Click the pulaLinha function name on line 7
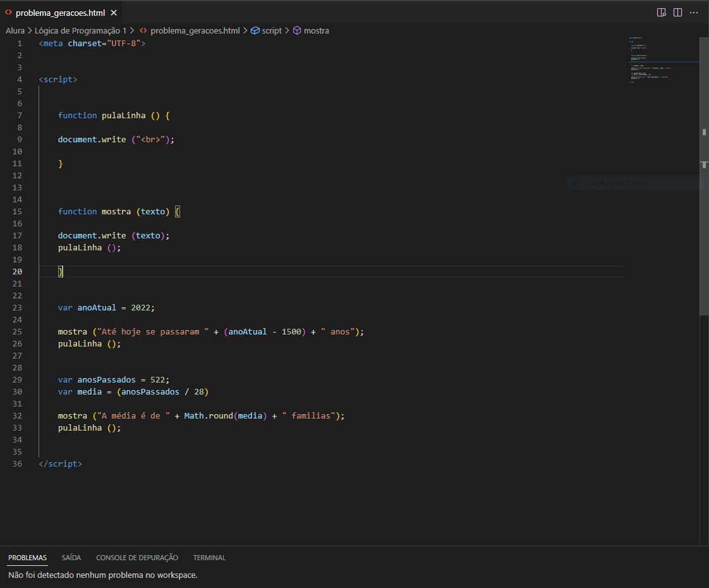 pos(123,115)
